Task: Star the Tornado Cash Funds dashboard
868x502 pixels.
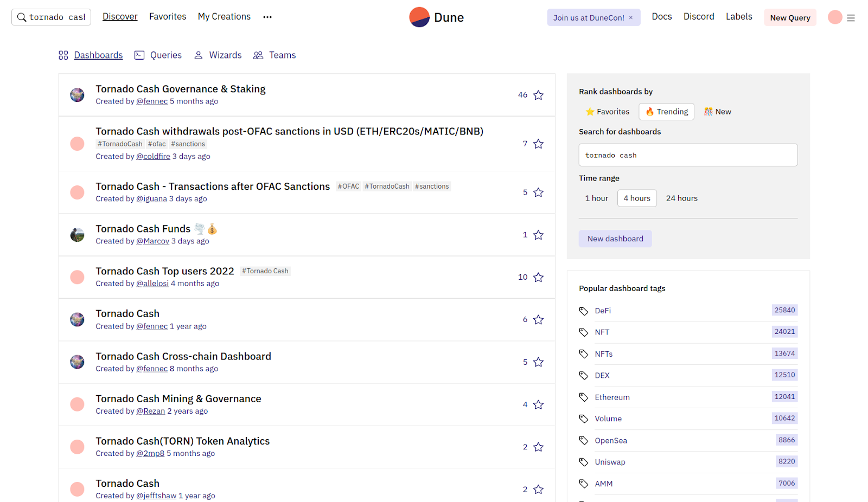Action: pyautogui.click(x=538, y=235)
